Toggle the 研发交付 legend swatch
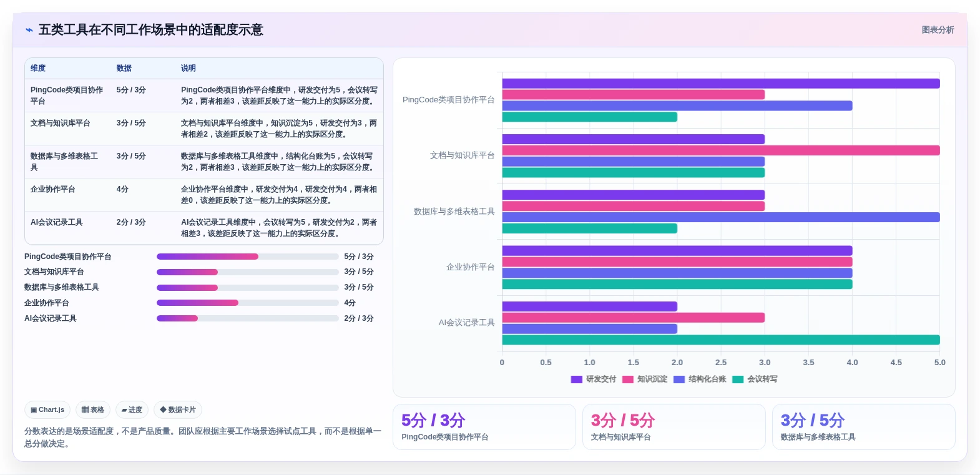Viewport: 980px width, 475px height. click(x=576, y=380)
